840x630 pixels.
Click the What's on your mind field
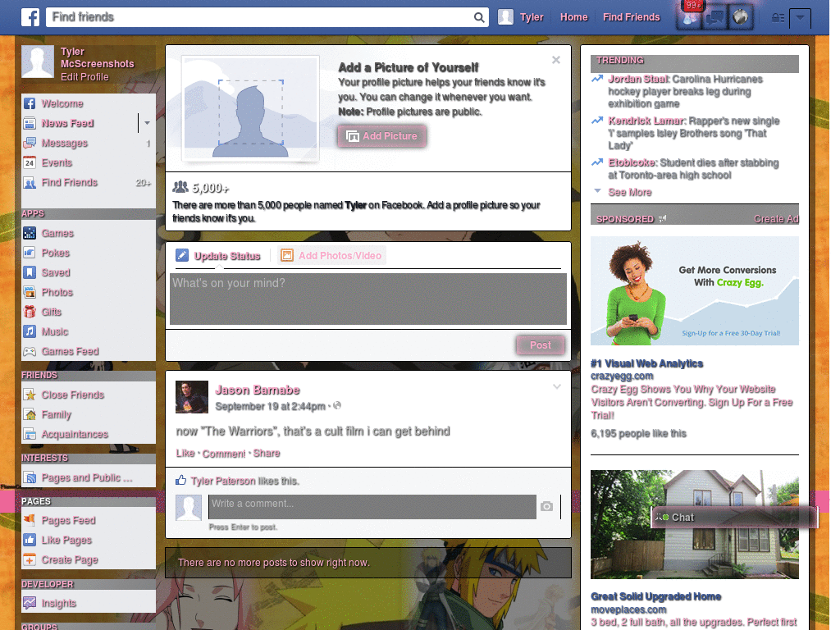[367, 299]
